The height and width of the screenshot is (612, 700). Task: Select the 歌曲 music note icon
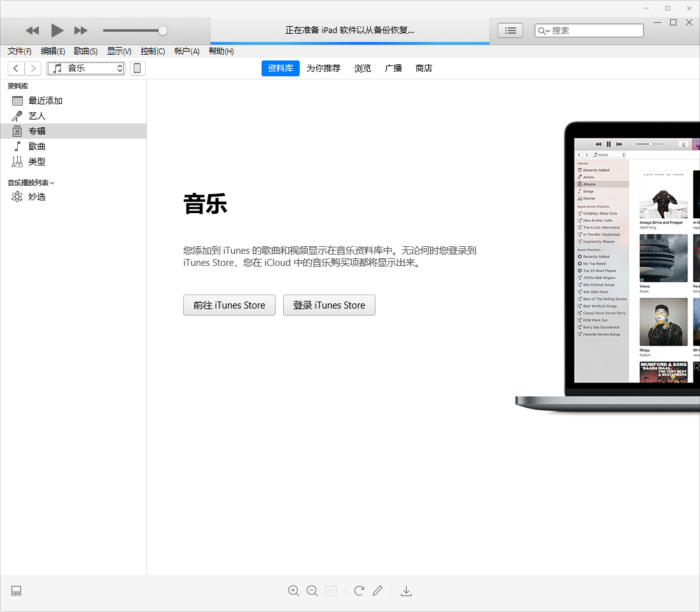click(x=17, y=146)
